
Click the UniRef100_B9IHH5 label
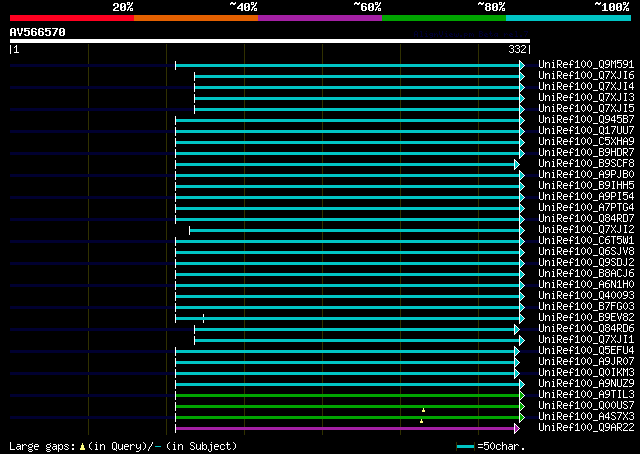point(586,185)
